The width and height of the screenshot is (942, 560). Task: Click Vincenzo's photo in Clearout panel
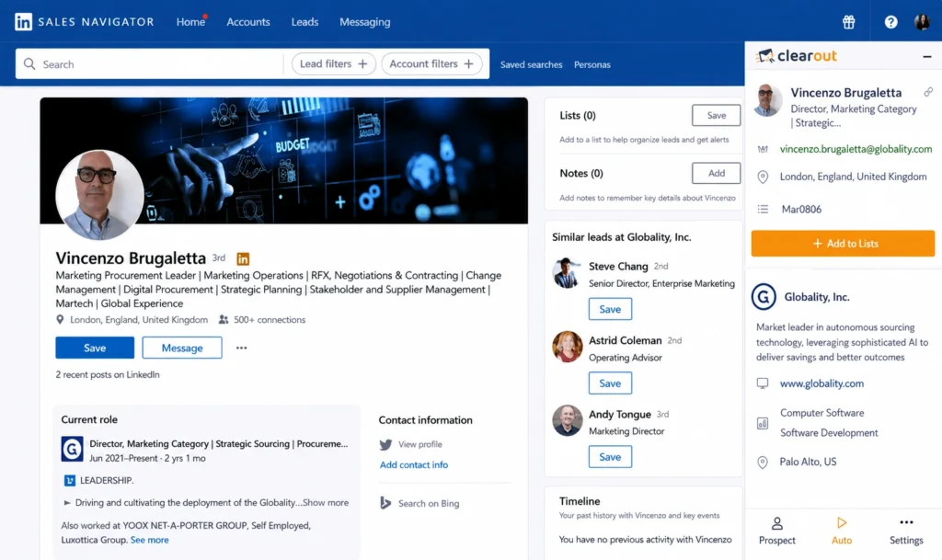click(x=767, y=99)
